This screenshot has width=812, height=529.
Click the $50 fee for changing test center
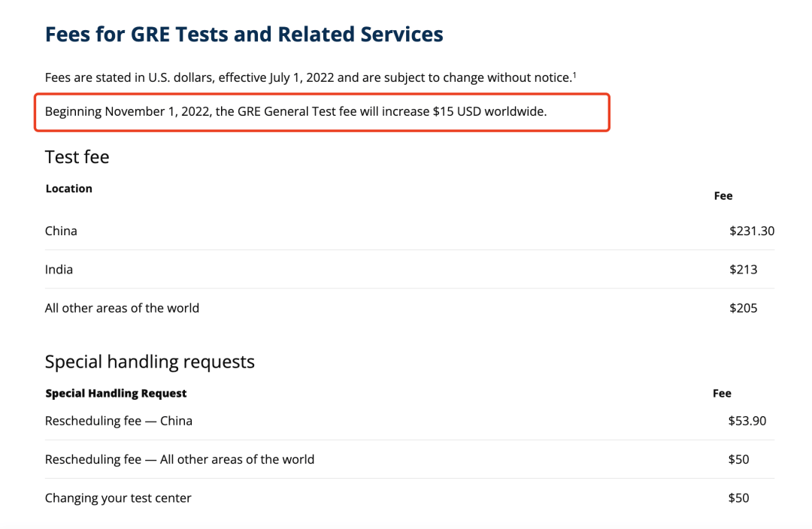[x=738, y=497]
